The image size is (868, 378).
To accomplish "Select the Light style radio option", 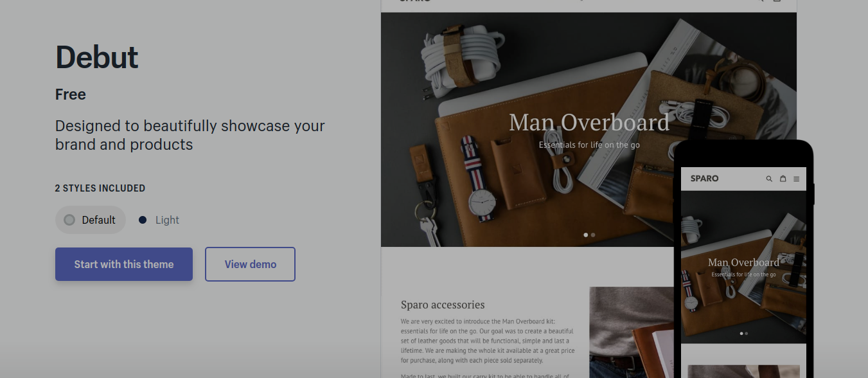I will point(159,220).
